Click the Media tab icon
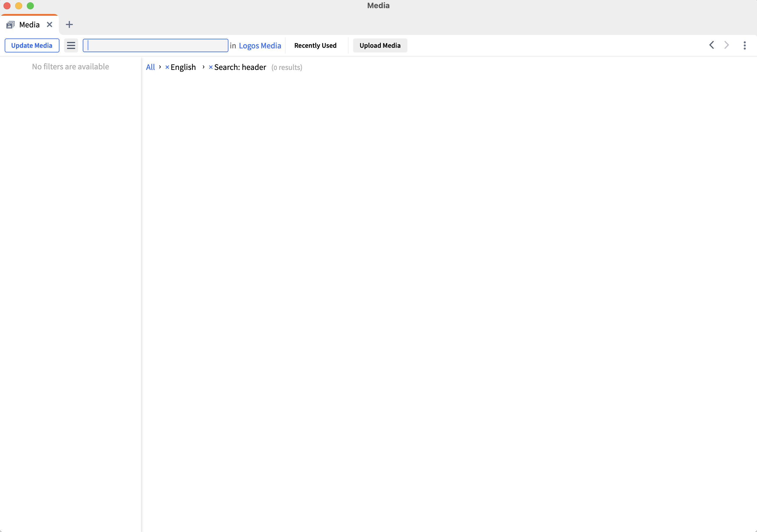Screen dimensions: 757x532 pyautogui.click(x=10, y=25)
